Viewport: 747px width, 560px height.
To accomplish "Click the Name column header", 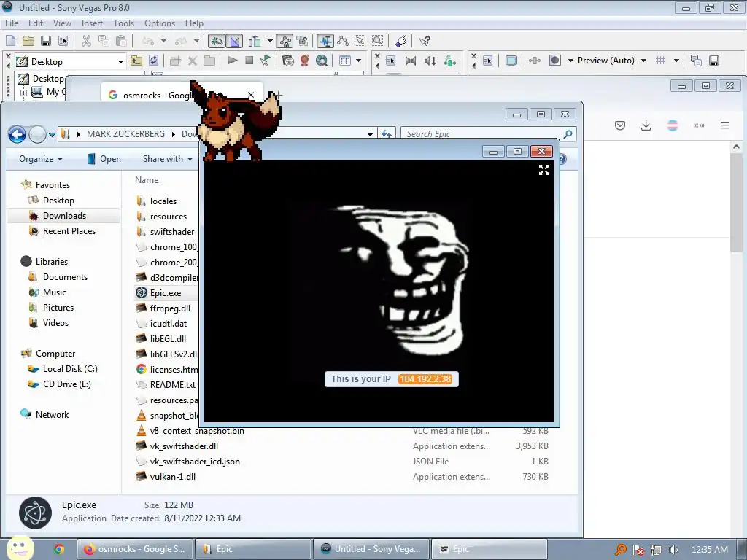I will point(147,180).
